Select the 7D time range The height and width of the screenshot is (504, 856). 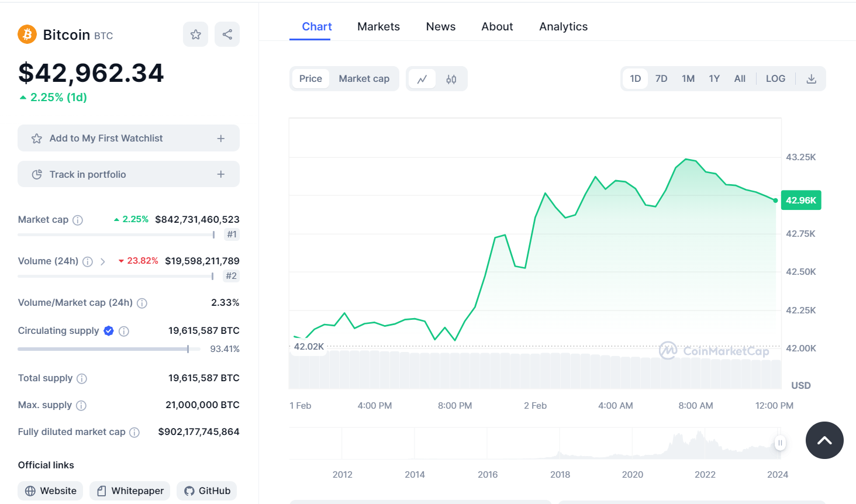click(x=661, y=79)
